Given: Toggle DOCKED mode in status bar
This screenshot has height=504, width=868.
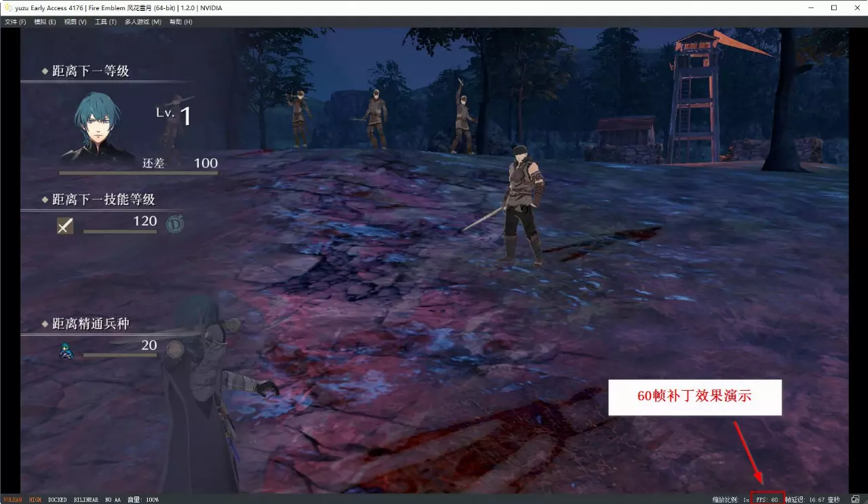Looking at the screenshot, I should click(58, 499).
